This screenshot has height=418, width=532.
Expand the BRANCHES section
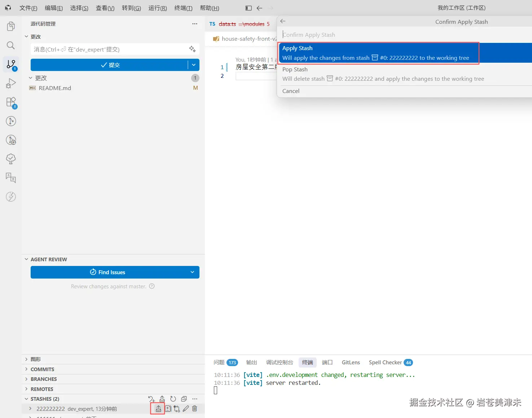pyautogui.click(x=26, y=379)
